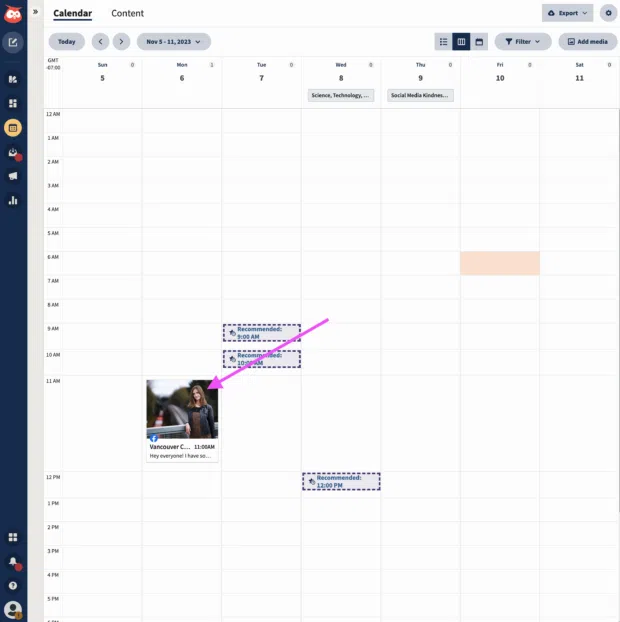Open the Science, Technology event on Wednesday
The height and width of the screenshot is (622, 620).
click(x=341, y=95)
